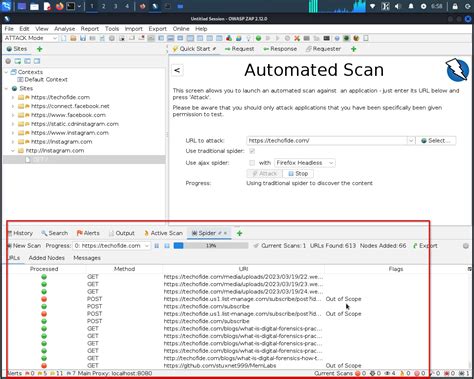
Task: Click the green plus after Requester tab
Action: pos(354,49)
